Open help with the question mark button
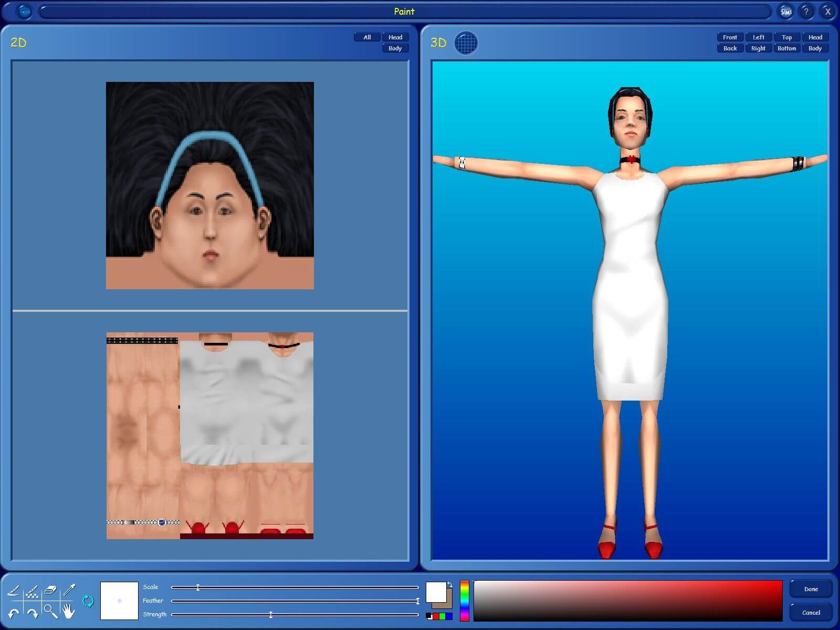 (806, 12)
